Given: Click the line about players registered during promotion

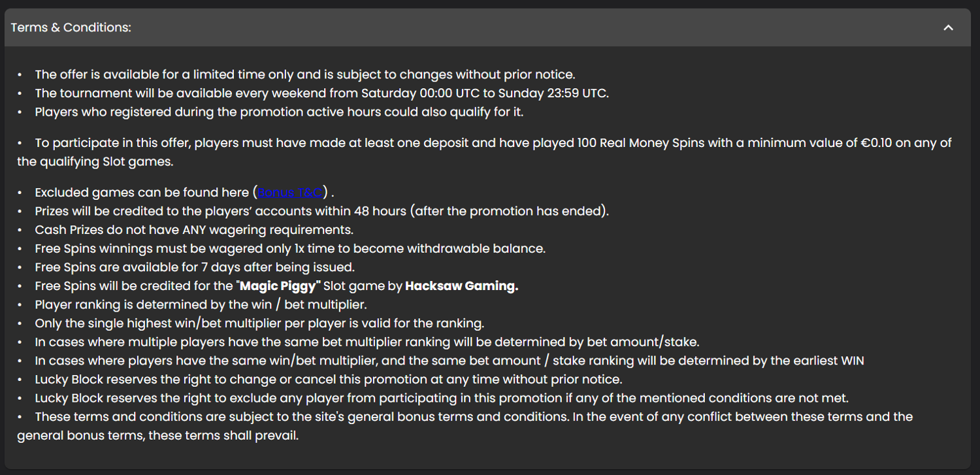Looking at the screenshot, I should [279, 112].
